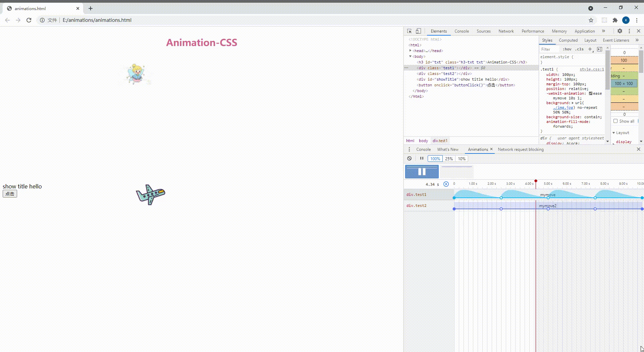Click the 点击 button on the page

pyautogui.click(x=10, y=194)
